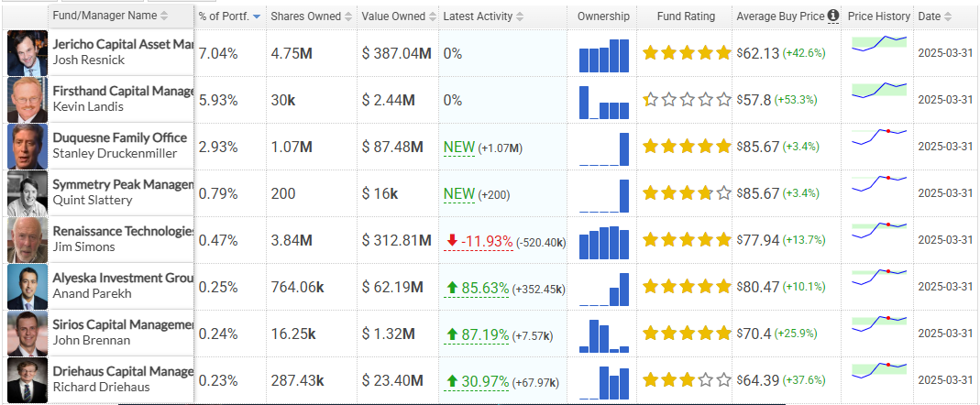
Task: Sort by Latest Activity column arrows
Action: click(522, 16)
